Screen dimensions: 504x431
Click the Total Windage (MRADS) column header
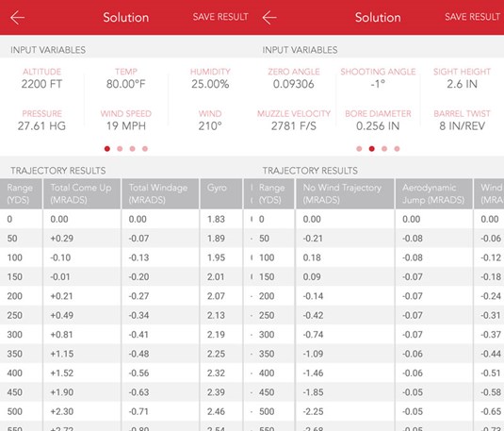[x=160, y=193]
